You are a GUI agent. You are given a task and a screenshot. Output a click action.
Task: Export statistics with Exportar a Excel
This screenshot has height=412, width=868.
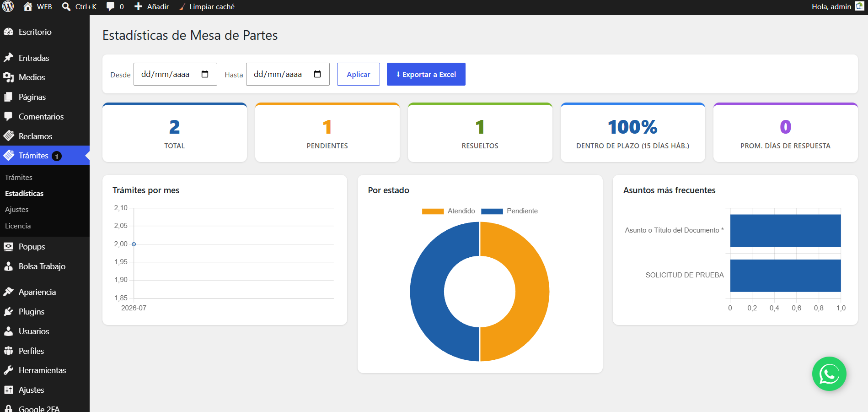tap(426, 74)
